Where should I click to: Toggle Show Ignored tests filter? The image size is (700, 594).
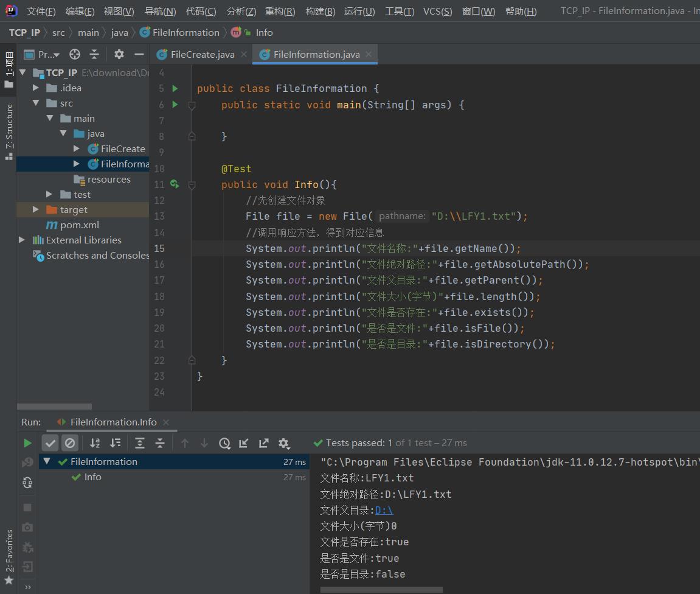[70, 443]
